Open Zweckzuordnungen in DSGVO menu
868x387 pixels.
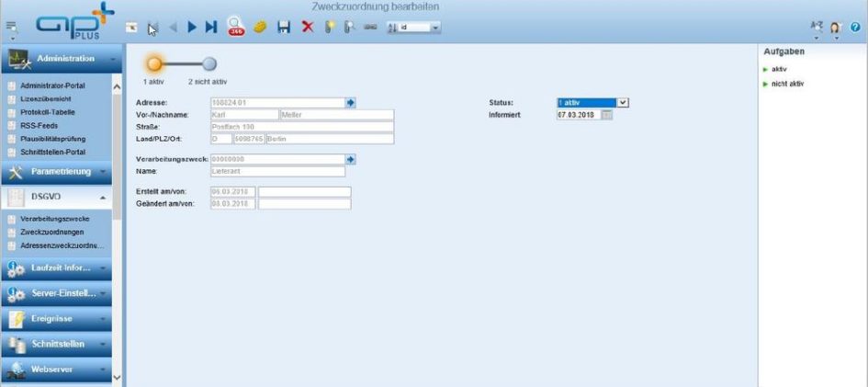click(x=51, y=233)
